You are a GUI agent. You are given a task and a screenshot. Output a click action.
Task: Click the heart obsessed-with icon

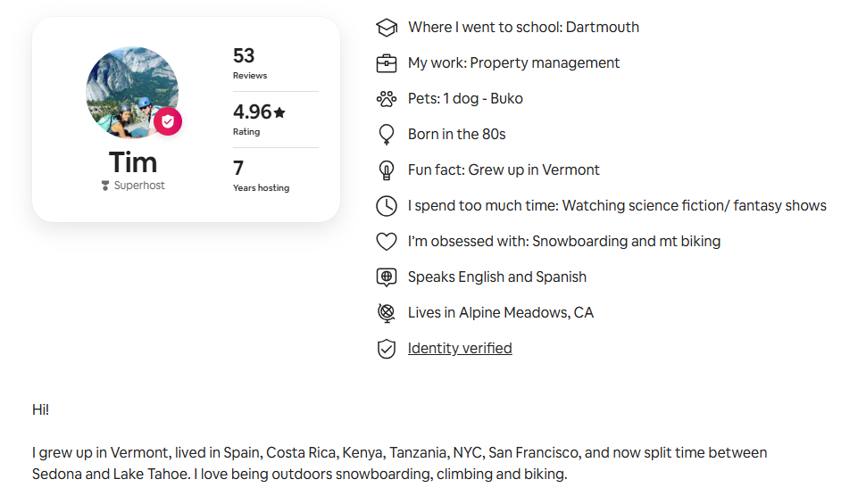(386, 242)
